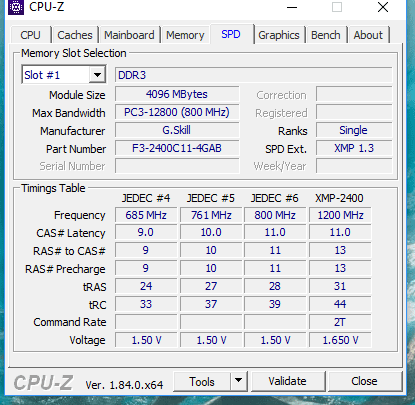Click the SPD Ext. value XMP 1.3
This screenshot has height=405, width=415.
[354, 148]
